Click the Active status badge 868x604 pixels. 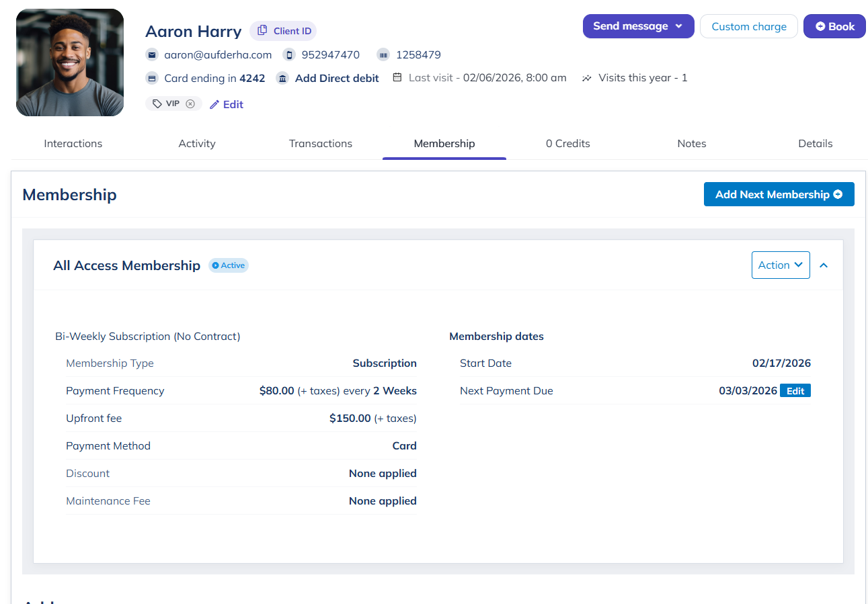pyautogui.click(x=229, y=265)
